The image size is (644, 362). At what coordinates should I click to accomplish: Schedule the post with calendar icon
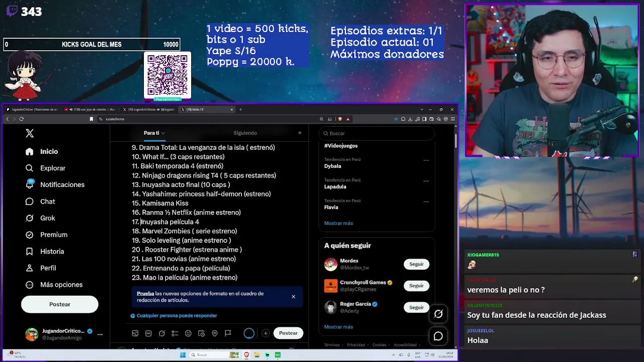(201, 333)
